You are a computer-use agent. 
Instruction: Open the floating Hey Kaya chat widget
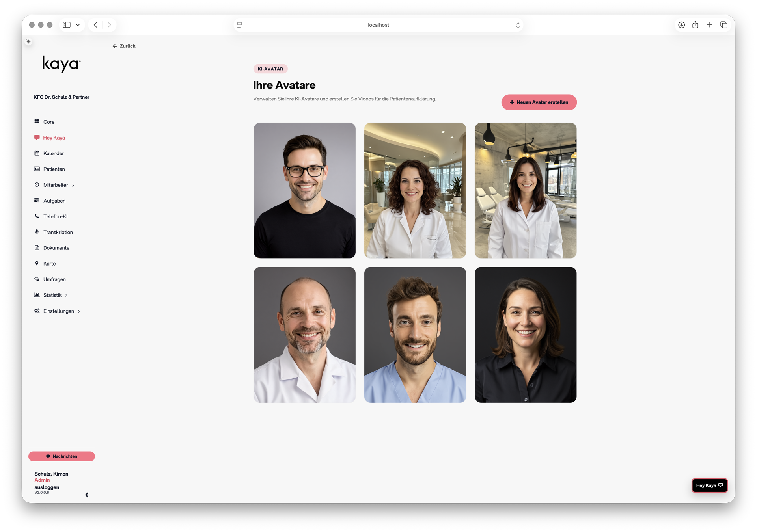point(709,485)
